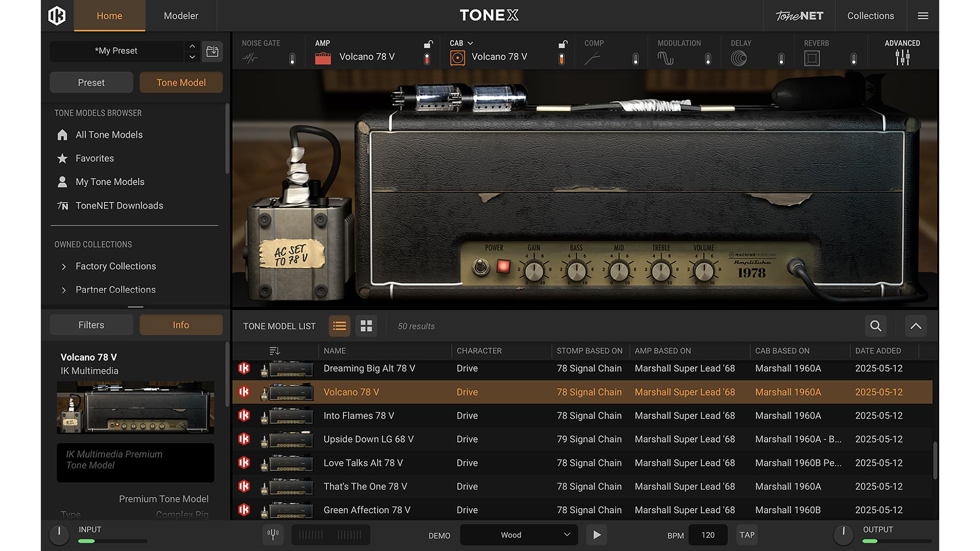Screen dimensions: 980x551
Task: Click IK badge on Green Affection 78 V row
Action: coord(244,510)
